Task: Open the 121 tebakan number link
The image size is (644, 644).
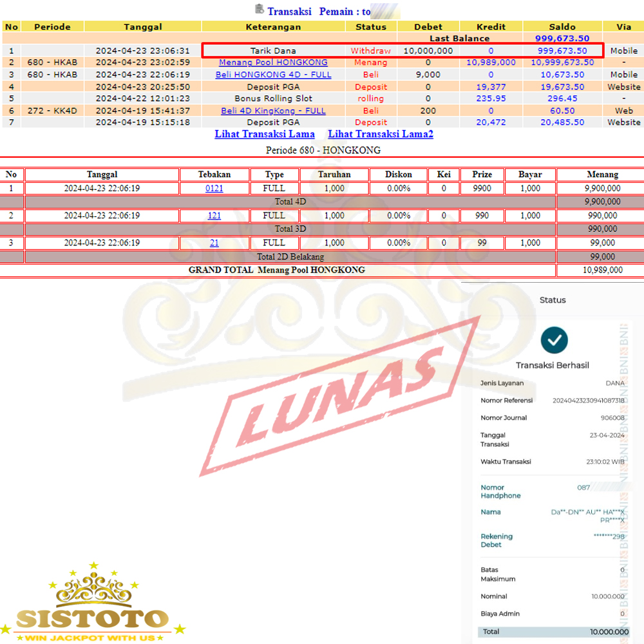Action: point(214,216)
